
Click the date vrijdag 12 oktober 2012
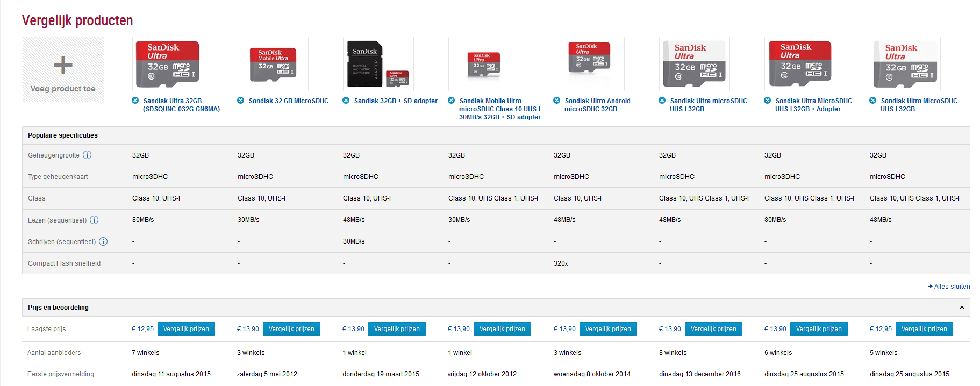coord(482,374)
